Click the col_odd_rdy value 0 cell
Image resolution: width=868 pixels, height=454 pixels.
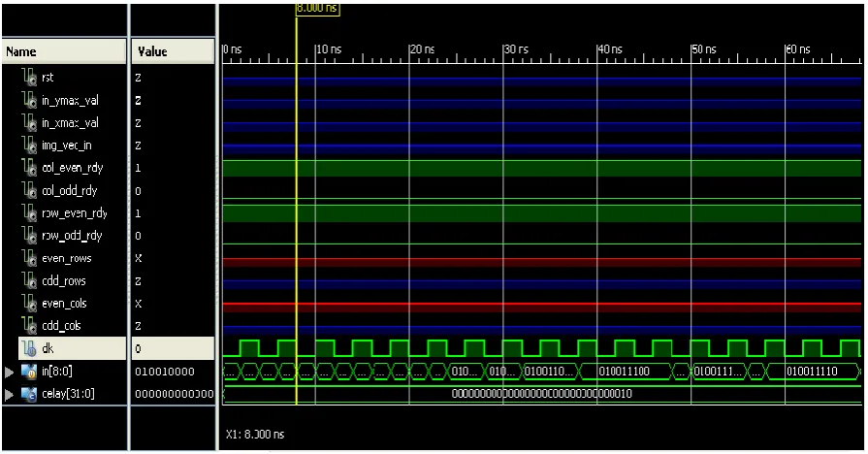(138, 191)
